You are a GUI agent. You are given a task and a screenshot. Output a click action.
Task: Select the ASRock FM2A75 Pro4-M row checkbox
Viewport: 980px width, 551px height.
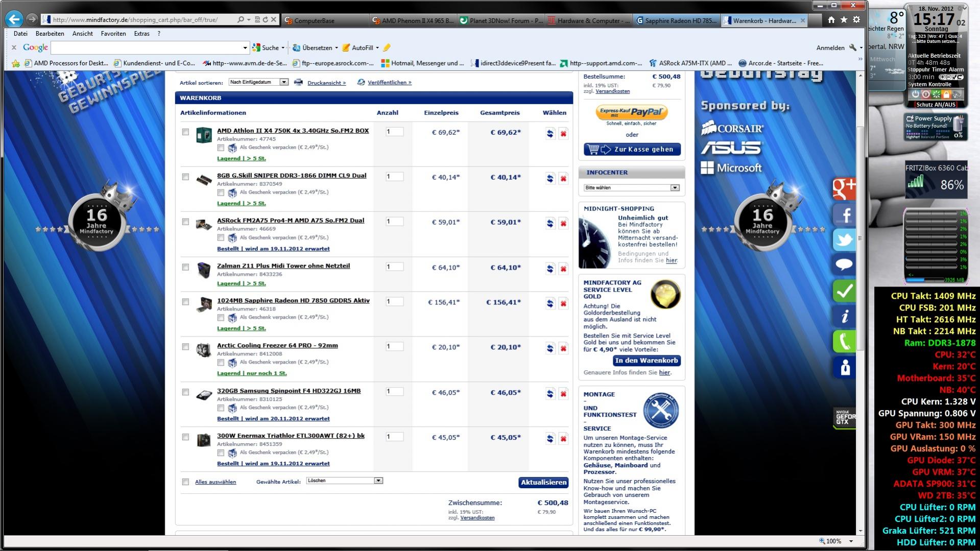tap(185, 222)
